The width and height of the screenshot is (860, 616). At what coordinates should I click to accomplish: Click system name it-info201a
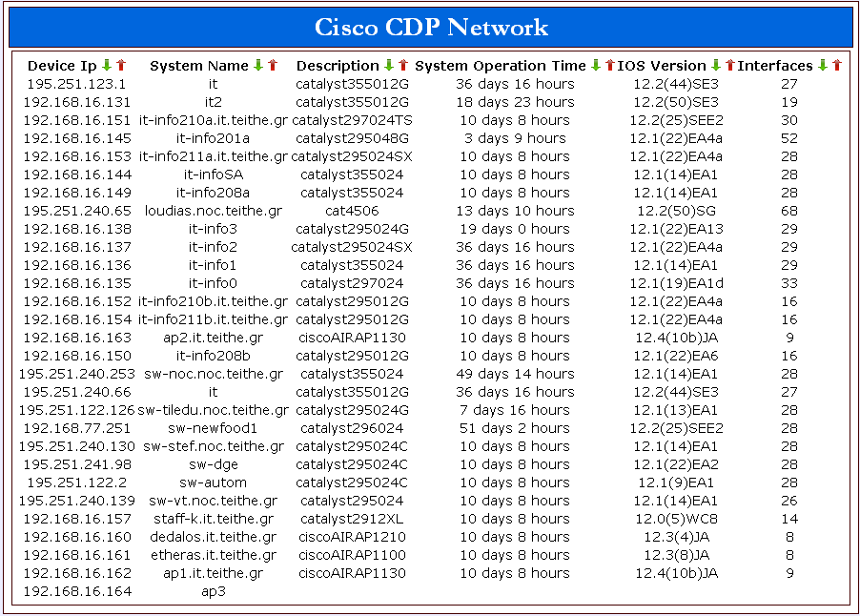click(x=213, y=138)
